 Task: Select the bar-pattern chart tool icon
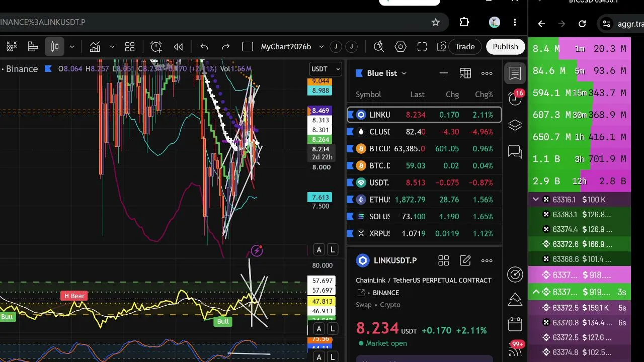click(x=33, y=47)
